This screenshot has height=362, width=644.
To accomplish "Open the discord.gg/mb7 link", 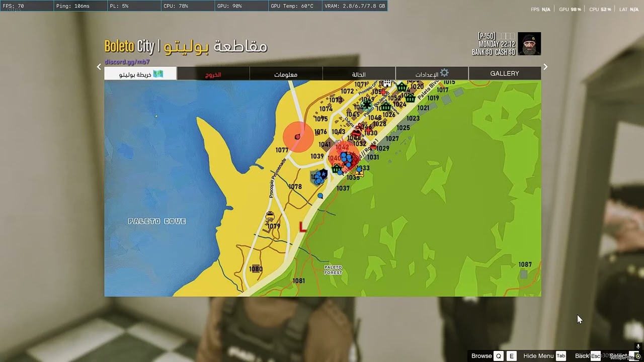I will (127, 62).
